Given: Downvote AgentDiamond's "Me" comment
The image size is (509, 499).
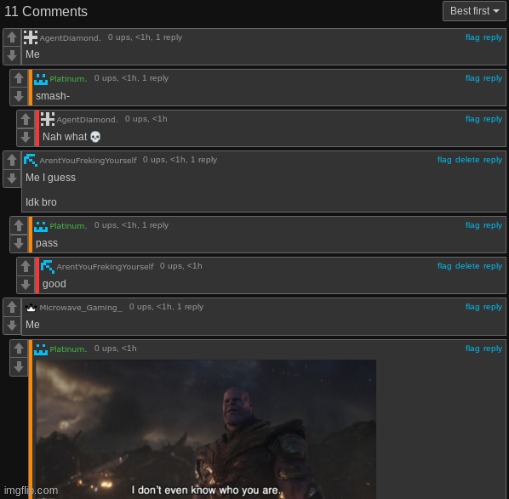Looking at the screenshot, I should [12, 55].
